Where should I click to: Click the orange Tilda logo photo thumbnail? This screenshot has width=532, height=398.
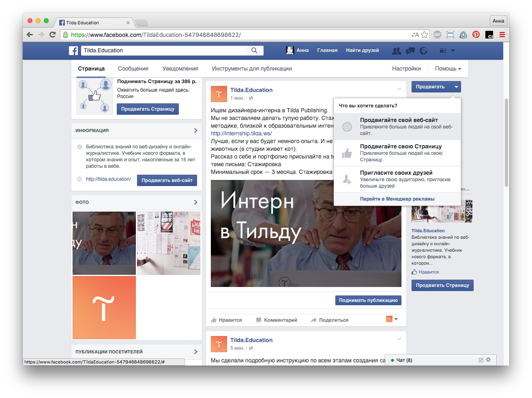[104, 308]
